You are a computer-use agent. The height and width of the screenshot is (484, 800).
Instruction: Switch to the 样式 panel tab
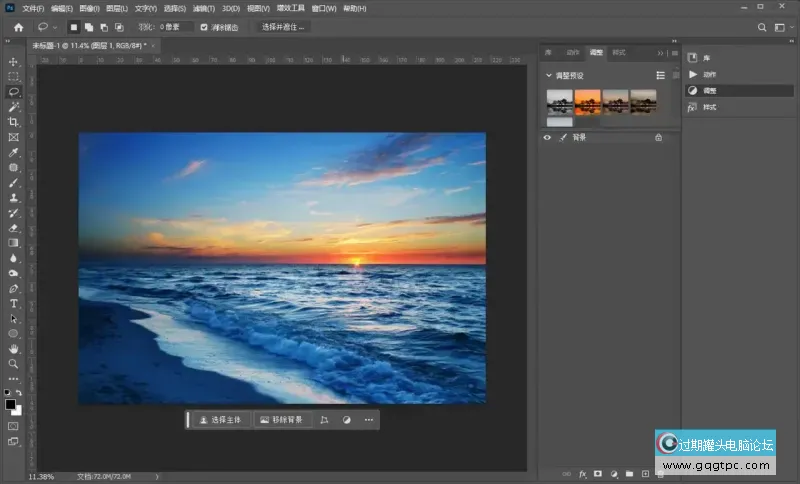(x=619, y=53)
